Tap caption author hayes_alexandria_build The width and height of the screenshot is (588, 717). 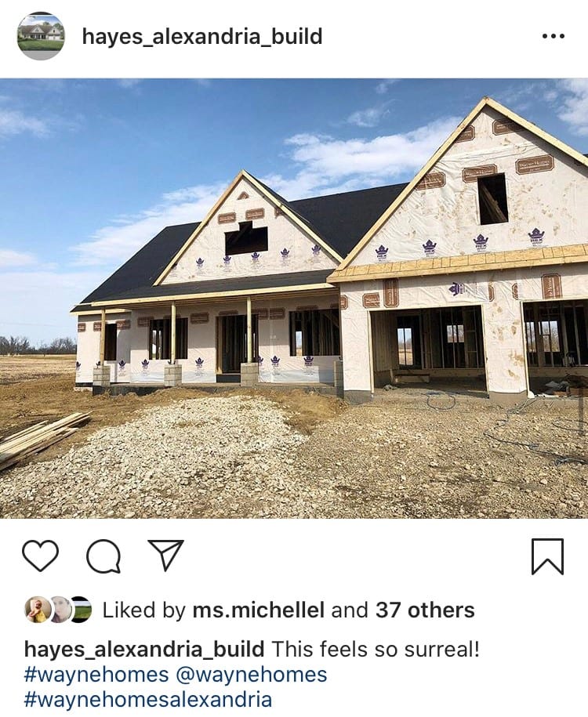click(144, 650)
